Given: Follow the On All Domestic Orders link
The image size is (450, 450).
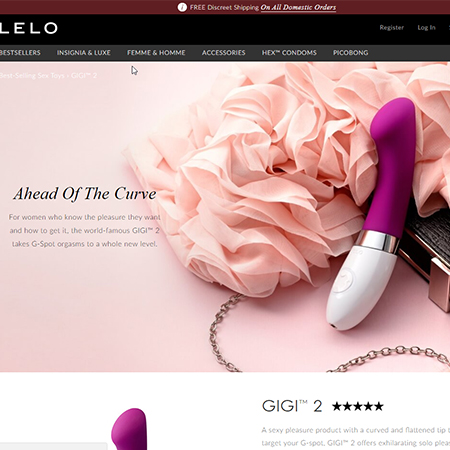Looking at the screenshot, I should pyautogui.click(x=298, y=7).
